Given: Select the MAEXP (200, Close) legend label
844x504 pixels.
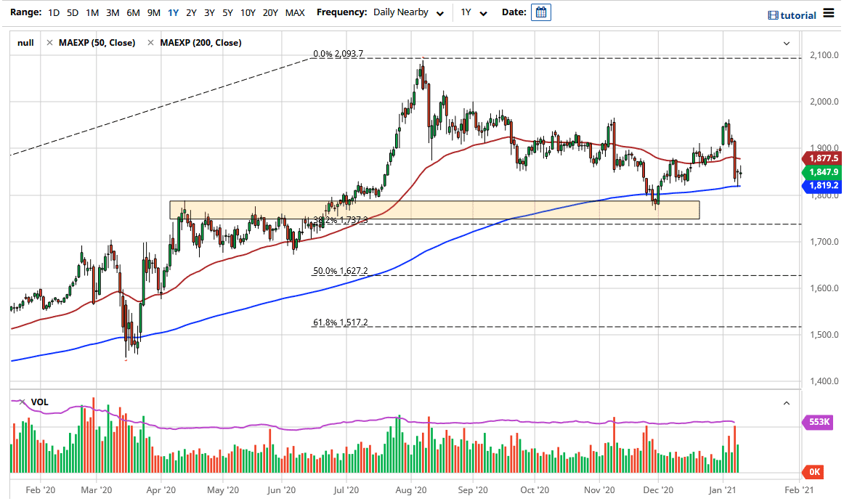Looking at the screenshot, I should (x=200, y=42).
